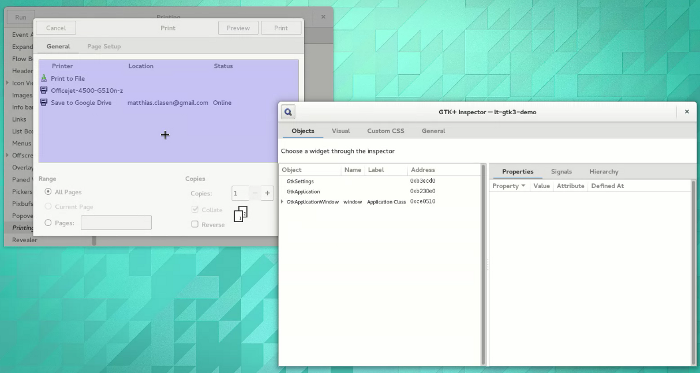Select the Officejet-4500-G510n-z printer row

click(x=168, y=91)
